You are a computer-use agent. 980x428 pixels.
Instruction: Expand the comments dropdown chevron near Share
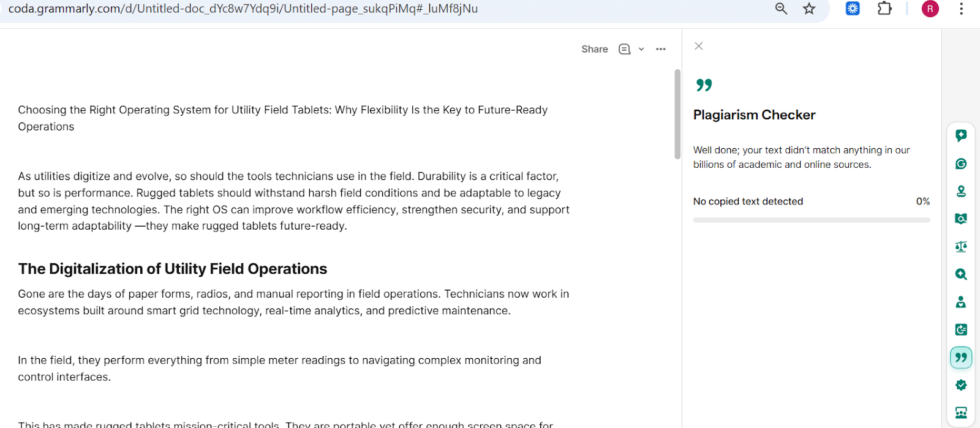[641, 49]
